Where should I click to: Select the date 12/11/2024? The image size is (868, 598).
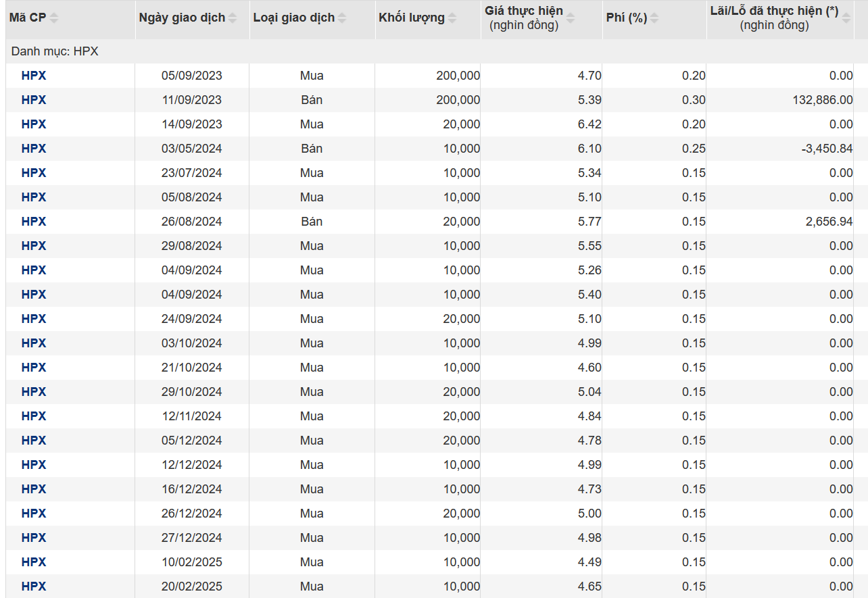pyautogui.click(x=192, y=416)
